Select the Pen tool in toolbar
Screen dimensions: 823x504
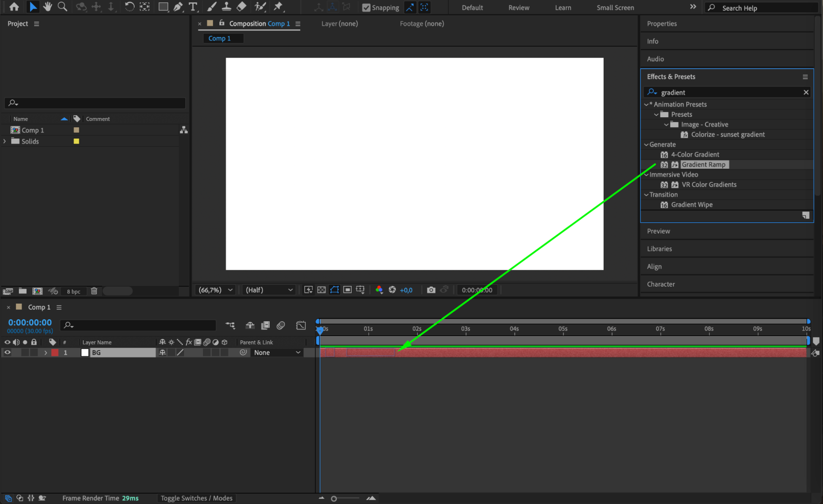click(x=178, y=7)
